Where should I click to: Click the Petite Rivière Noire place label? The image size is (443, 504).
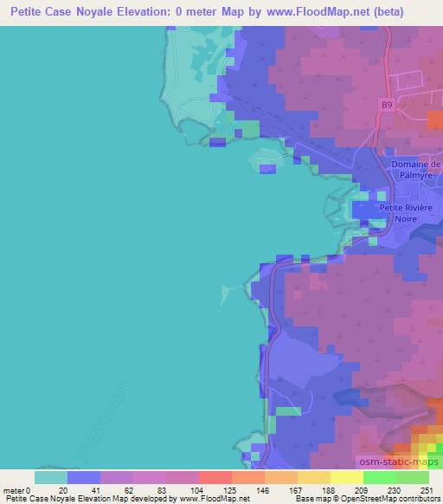(x=406, y=213)
